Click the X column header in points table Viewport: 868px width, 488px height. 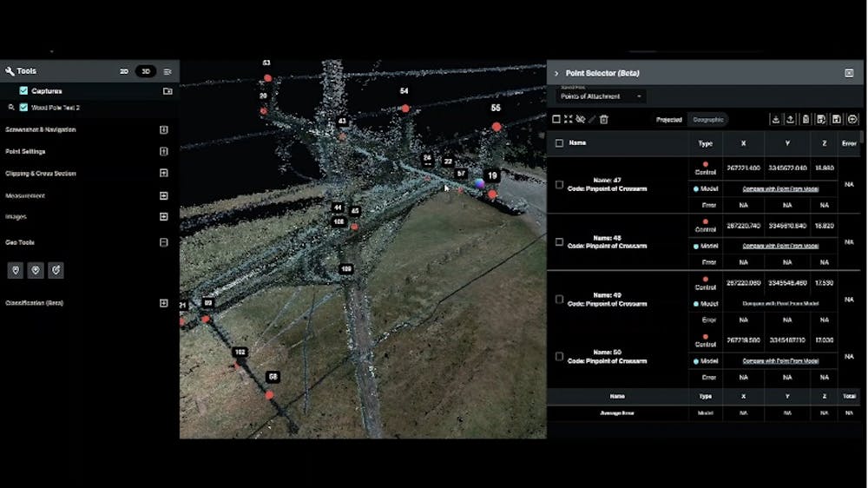tap(744, 143)
